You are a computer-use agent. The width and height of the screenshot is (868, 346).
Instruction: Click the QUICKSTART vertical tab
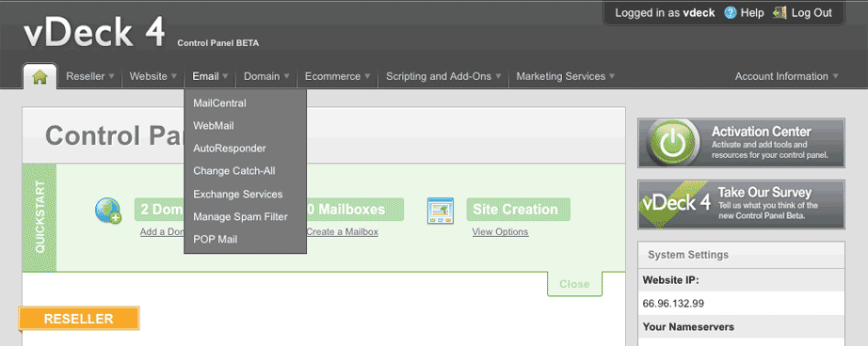40,217
